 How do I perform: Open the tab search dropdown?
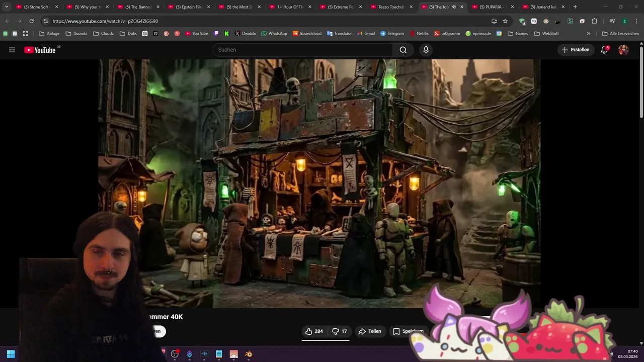(x=7, y=7)
